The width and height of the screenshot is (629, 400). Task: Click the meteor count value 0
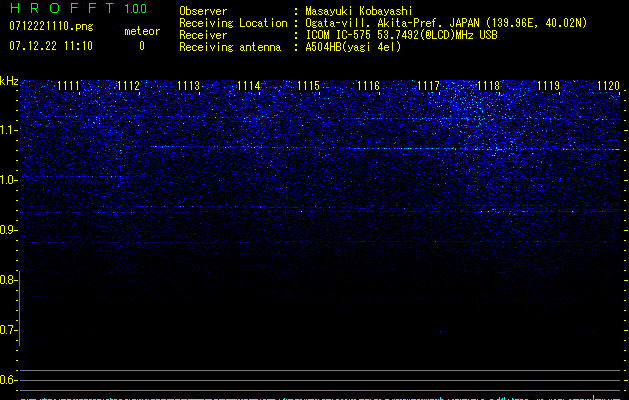point(142,46)
